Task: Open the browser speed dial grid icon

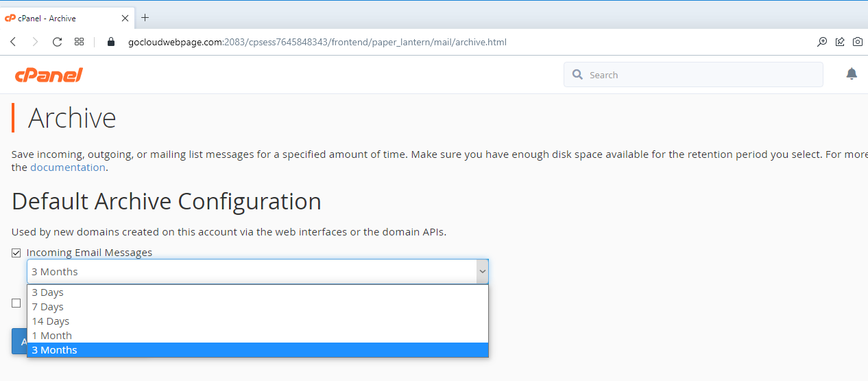Action: (x=80, y=42)
